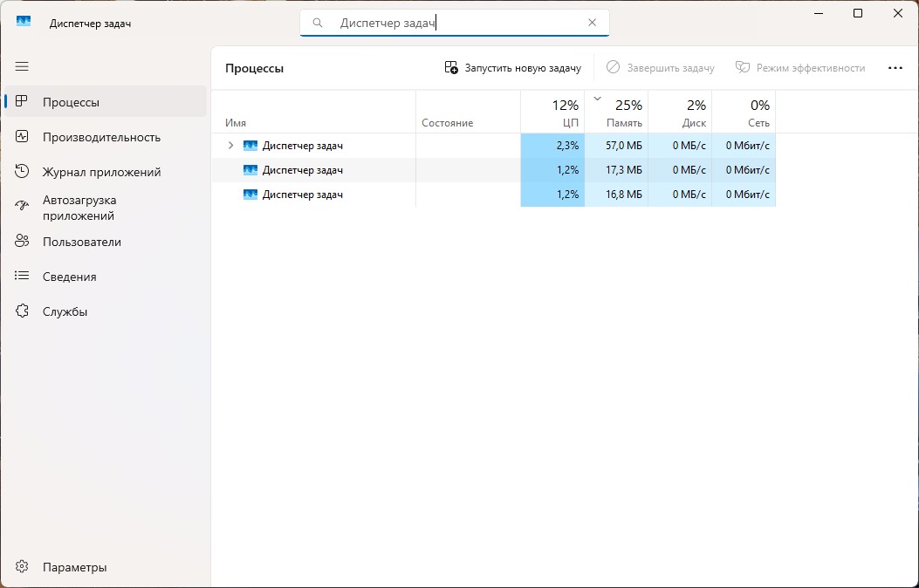Sort by the Имя column header
The height and width of the screenshot is (588, 919).
(x=313, y=112)
